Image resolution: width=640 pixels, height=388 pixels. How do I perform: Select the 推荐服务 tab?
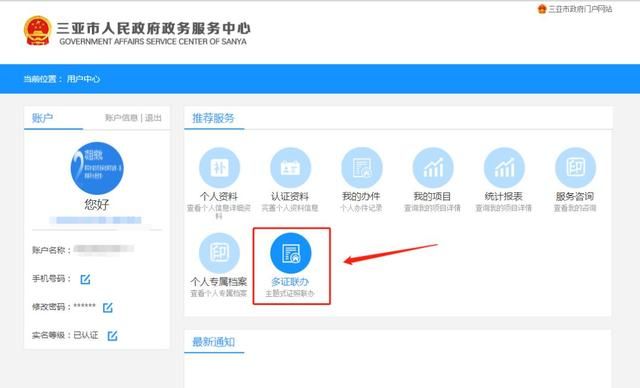[213, 118]
